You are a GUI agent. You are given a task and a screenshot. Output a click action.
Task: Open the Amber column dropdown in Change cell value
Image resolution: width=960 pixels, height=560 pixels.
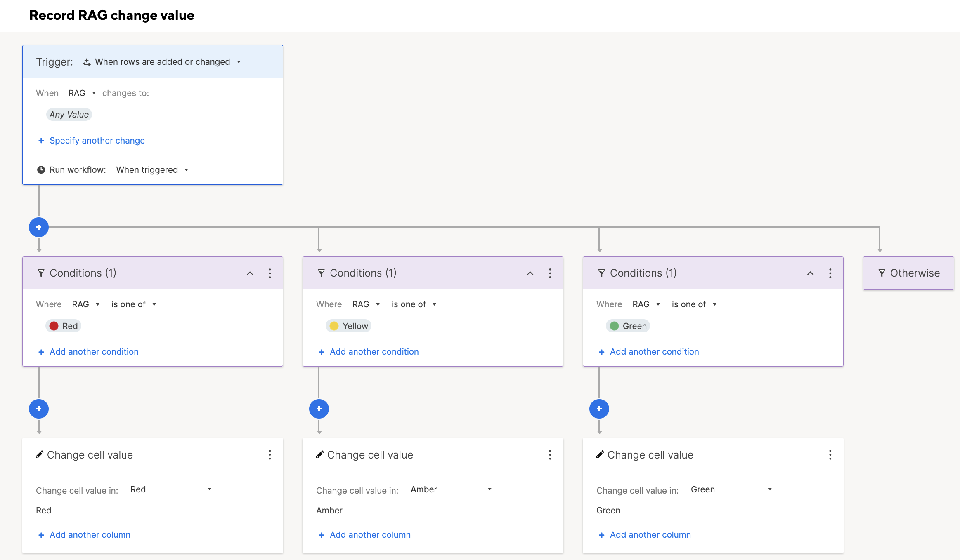coord(451,489)
